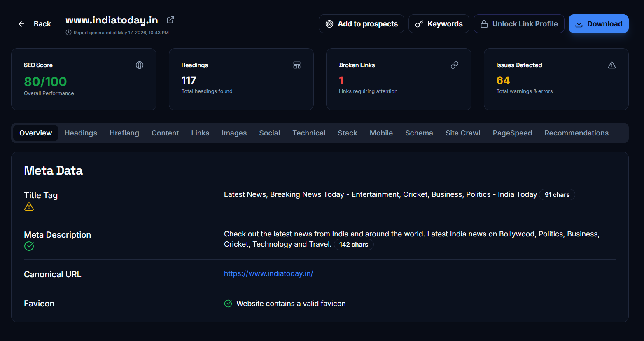Screen dimensions: 644x341
Task: Click the chain icon on Broken Links card
Action: [x=455, y=65]
